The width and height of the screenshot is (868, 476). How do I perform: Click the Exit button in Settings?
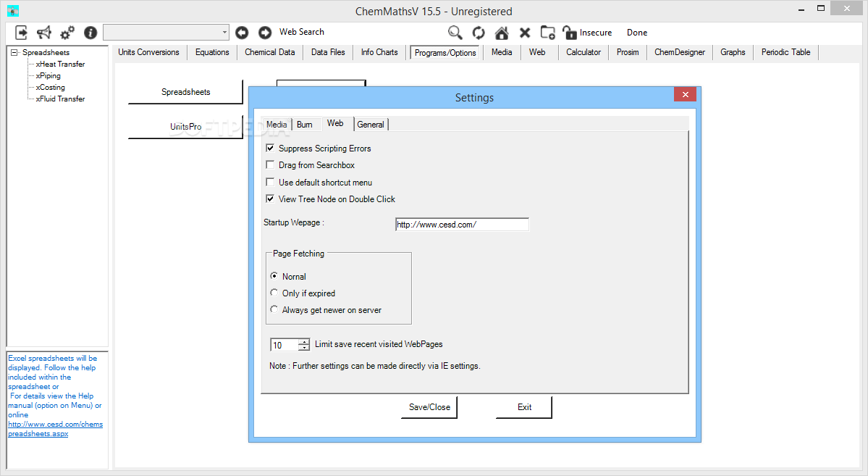pyautogui.click(x=524, y=407)
